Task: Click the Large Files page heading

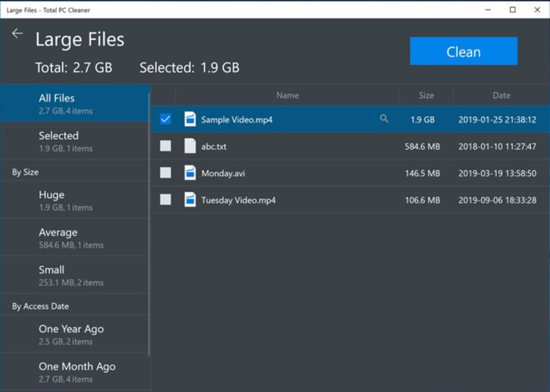Action: click(80, 40)
